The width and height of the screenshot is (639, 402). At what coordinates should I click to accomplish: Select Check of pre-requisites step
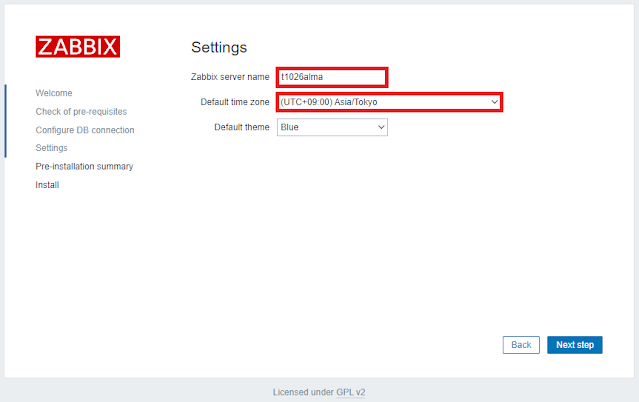pos(81,112)
